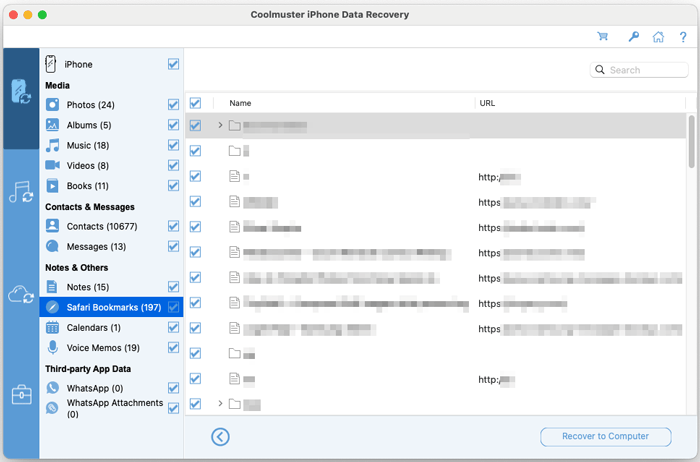This screenshot has height=462, width=700.
Task: Click the magnifier icon in Search box
Action: pyautogui.click(x=600, y=70)
